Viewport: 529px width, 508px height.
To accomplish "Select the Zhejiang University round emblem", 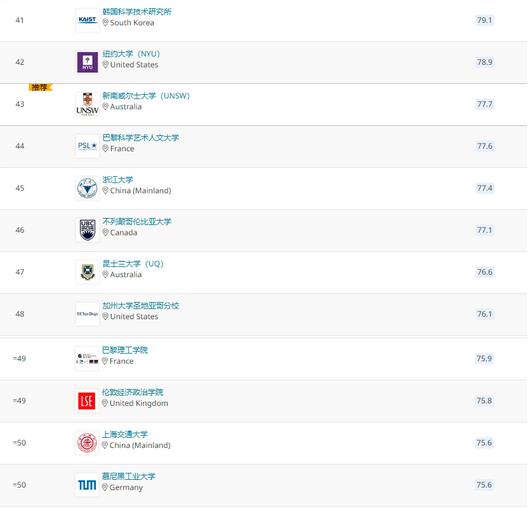I will [x=87, y=188].
